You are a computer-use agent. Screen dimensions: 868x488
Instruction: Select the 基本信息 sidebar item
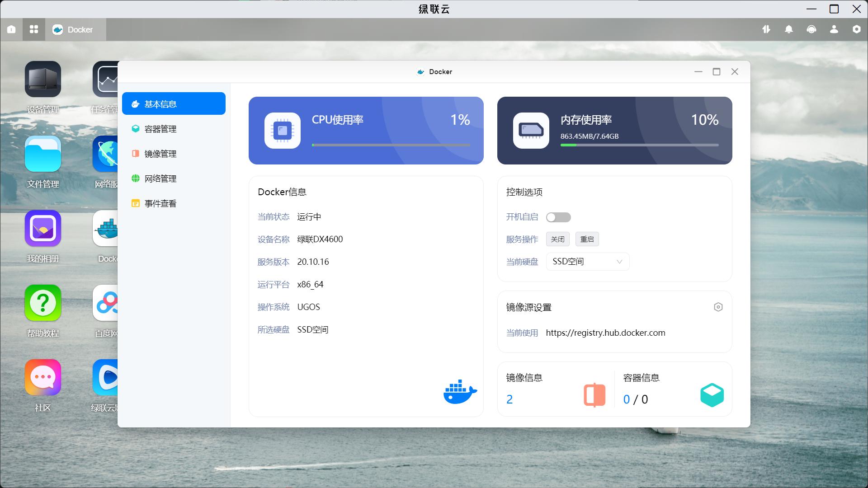[x=174, y=103]
